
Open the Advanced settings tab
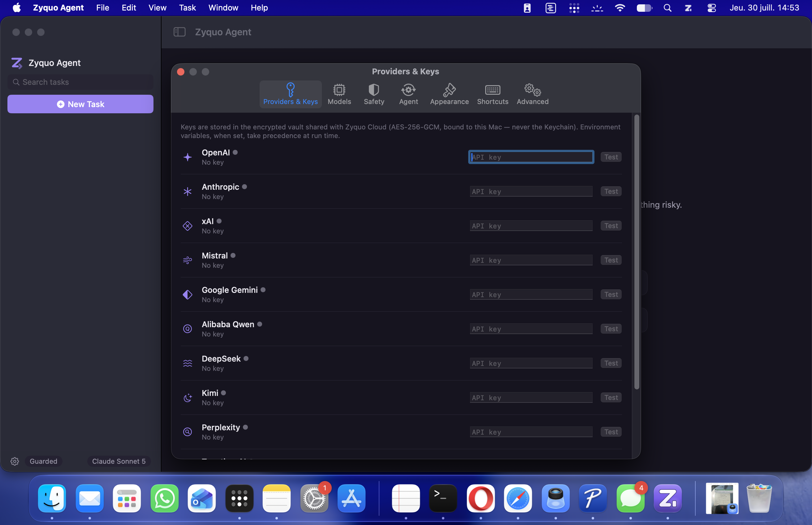[x=532, y=94]
